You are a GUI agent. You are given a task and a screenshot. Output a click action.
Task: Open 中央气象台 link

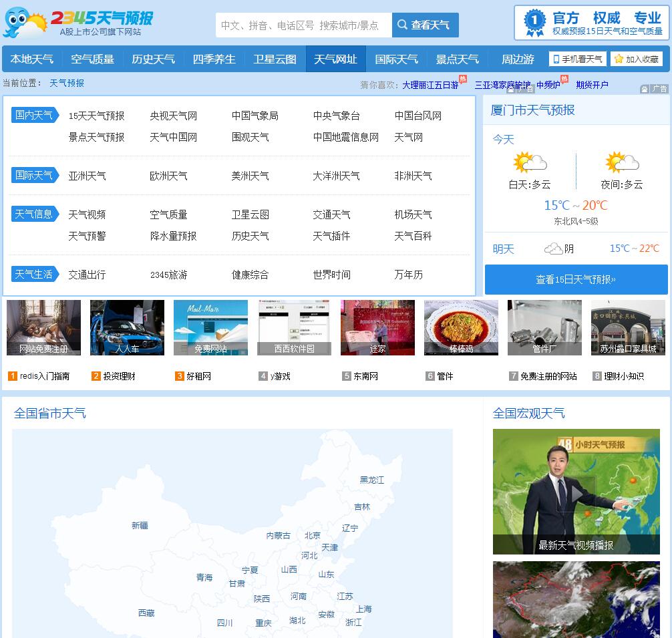[337, 116]
